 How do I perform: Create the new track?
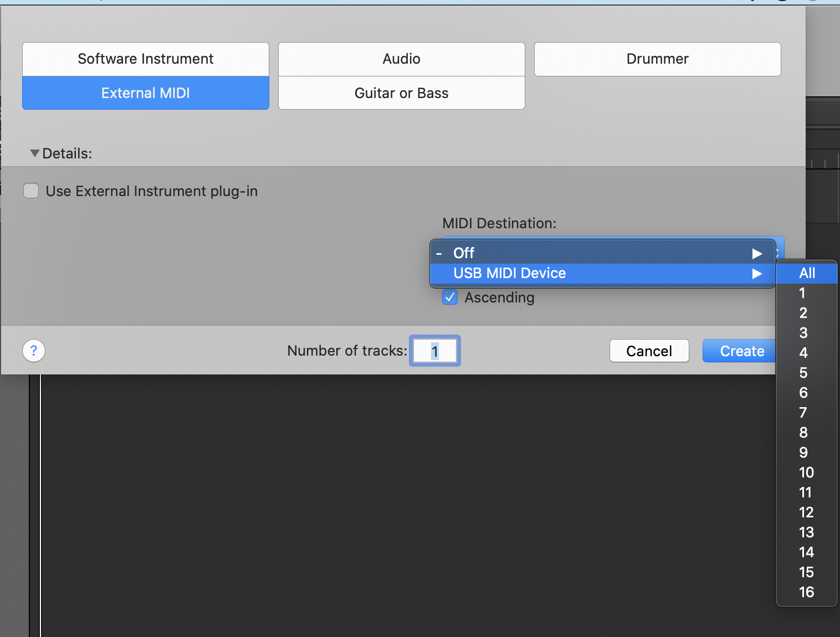click(x=739, y=351)
